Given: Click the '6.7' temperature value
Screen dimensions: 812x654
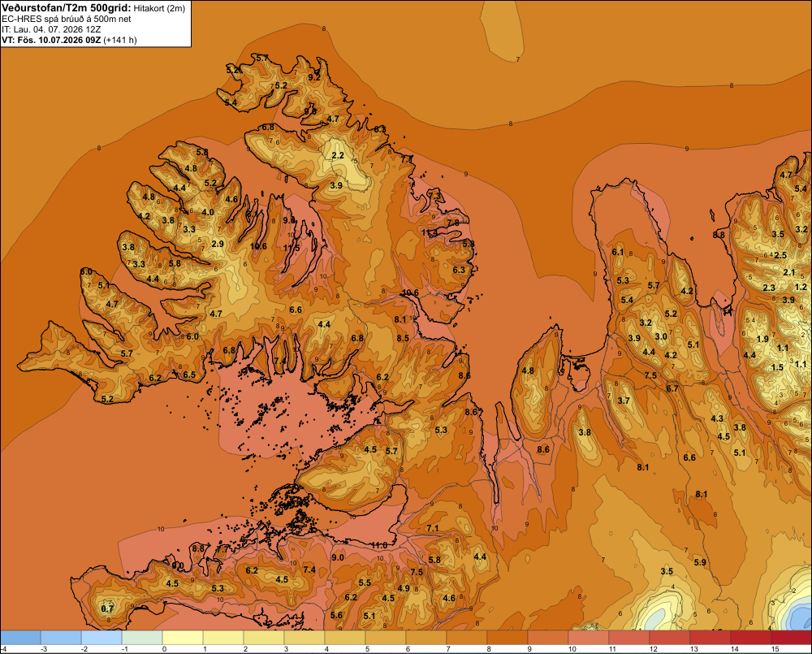Looking at the screenshot, I should click(672, 388).
